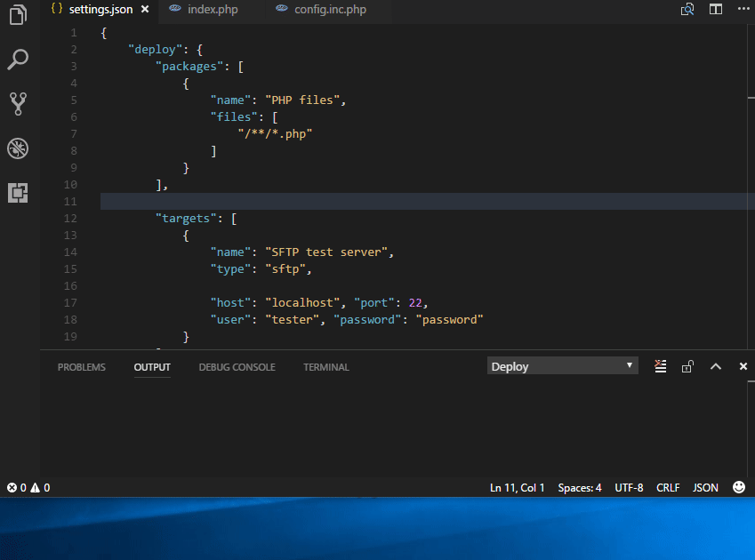The width and height of the screenshot is (755, 560).
Task: Change line ending via CRLF status item
Action: click(x=668, y=487)
